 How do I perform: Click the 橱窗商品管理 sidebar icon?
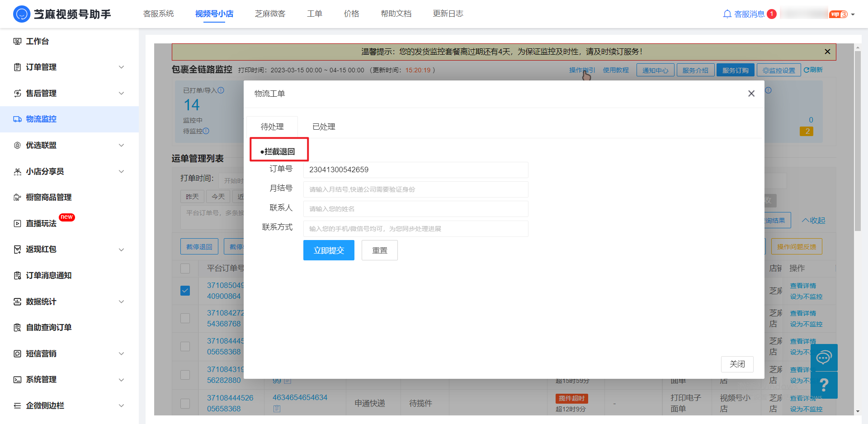(x=17, y=197)
